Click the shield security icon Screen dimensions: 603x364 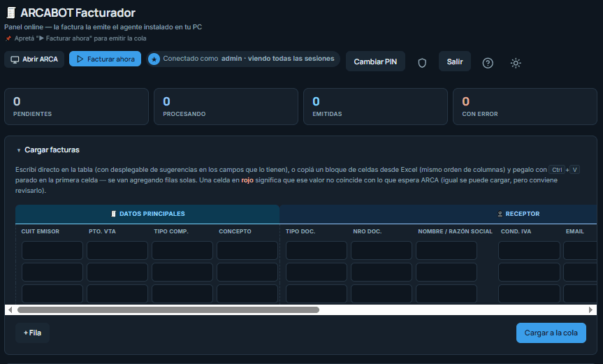pyautogui.click(x=422, y=63)
